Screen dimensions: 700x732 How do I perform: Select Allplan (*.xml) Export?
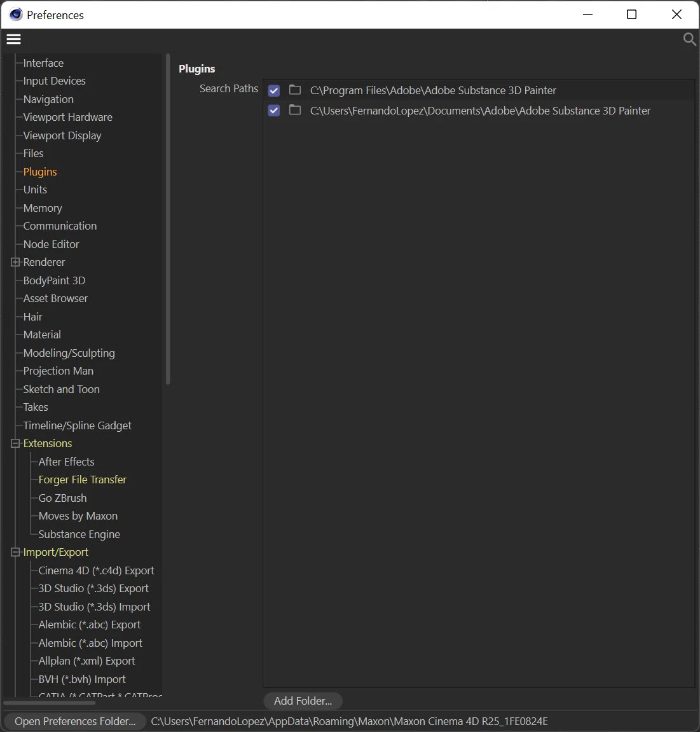(x=87, y=661)
